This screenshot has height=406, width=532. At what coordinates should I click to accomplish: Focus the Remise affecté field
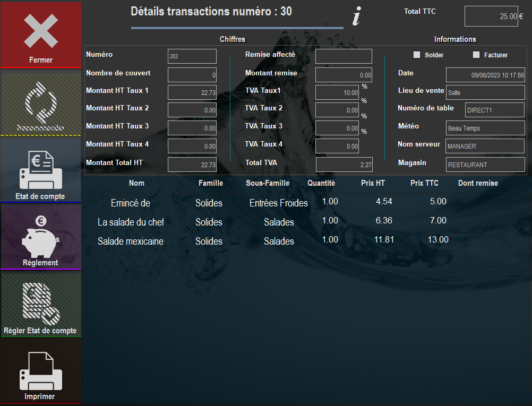click(344, 56)
